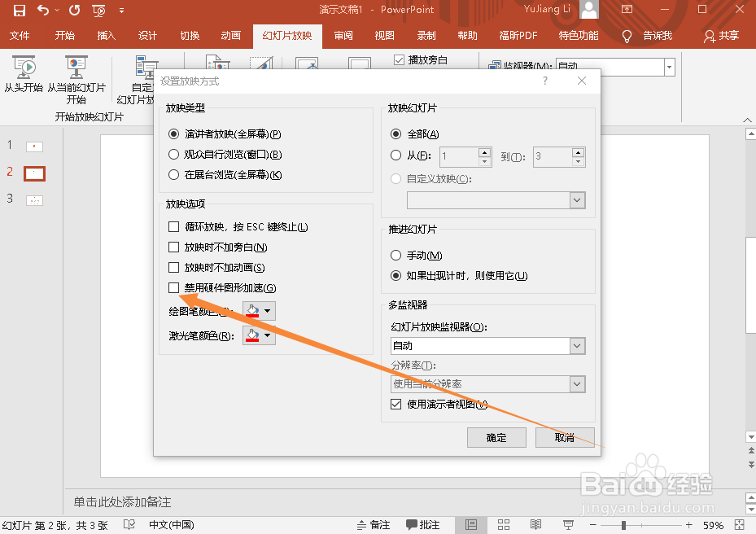Select 演讲者放映(全屏幕) radio button
756x534 pixels.
tap(174, 133)
